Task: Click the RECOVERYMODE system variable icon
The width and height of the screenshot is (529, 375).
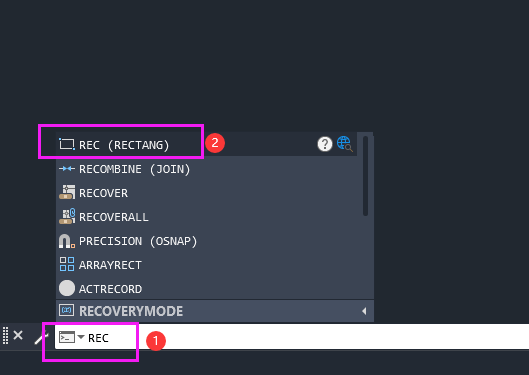Action: (x=66, y=310)
